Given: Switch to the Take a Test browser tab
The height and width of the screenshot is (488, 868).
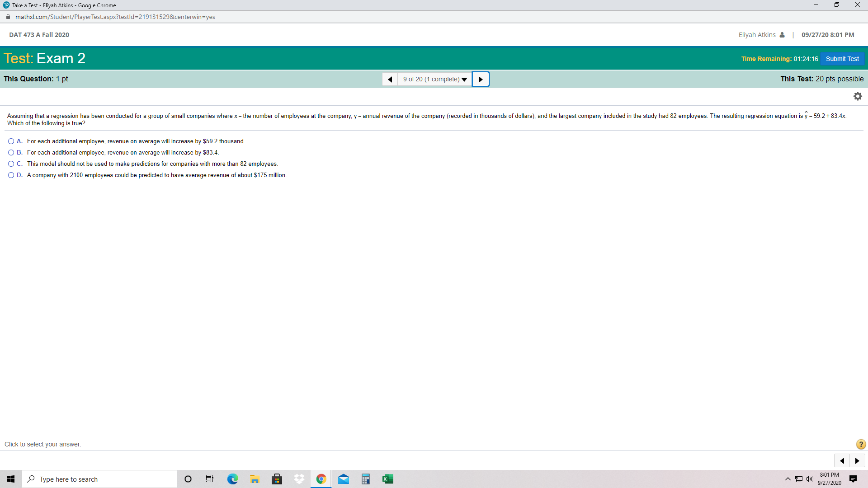Looking at the screenshot, I should (59, 5).
